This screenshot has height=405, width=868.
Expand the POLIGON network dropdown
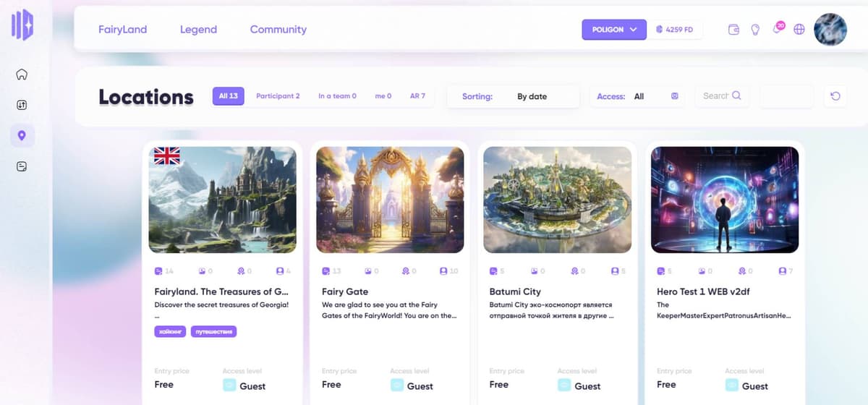click(x=614, y=30)
